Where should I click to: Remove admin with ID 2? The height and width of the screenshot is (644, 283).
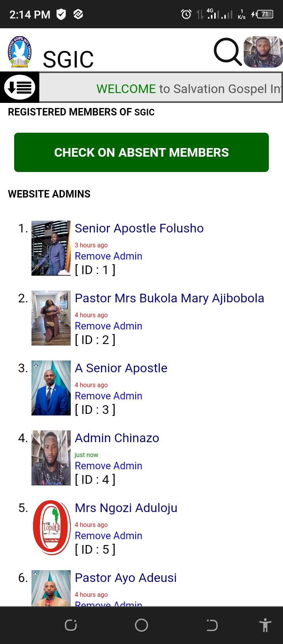108,326
